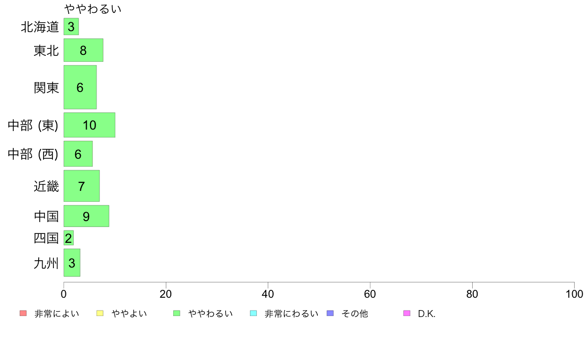This screenshot has height=364, width=588.
Task: Select the 中部 (西) bar showing 6
Action: pos(78,154)
